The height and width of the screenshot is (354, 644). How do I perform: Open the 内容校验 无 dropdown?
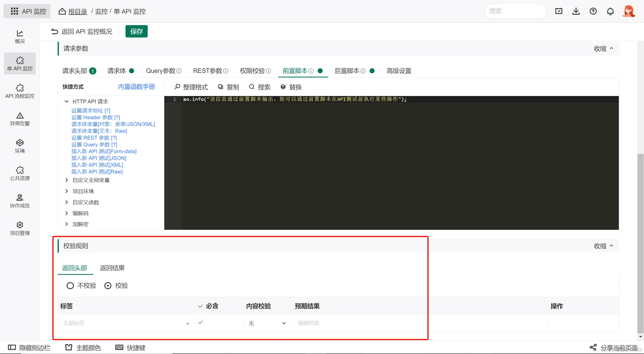coord(267,323)
